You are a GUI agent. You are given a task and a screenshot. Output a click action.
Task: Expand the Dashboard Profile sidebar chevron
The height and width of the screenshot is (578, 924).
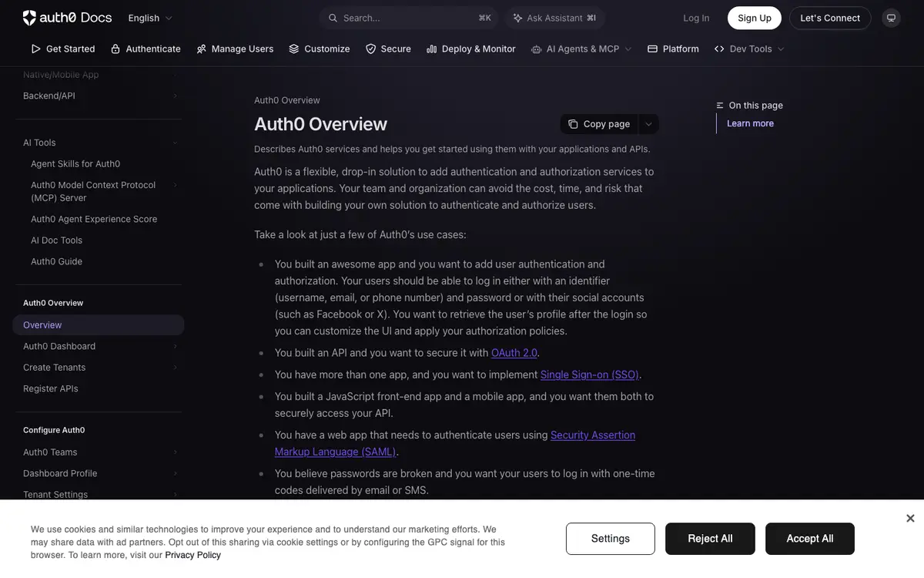175,473
